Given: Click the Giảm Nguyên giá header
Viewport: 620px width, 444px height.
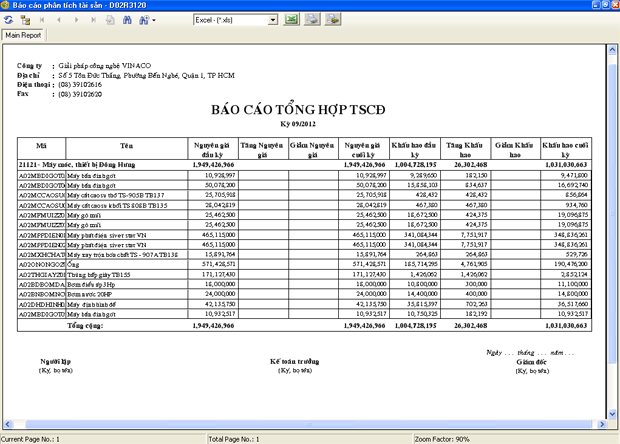Looking at the screenshot, I should (312, 150).
